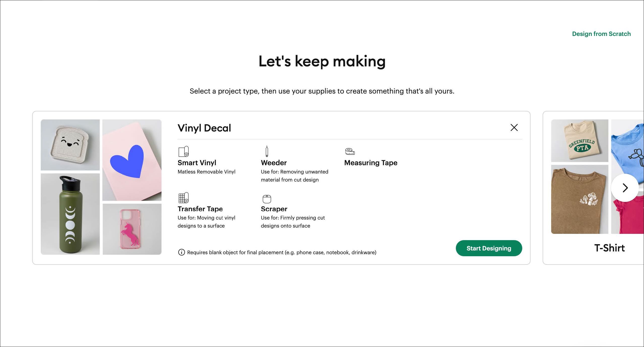Click the Weeder tool icon
Viewport: 644px width, 347px height.
point(267,151)
